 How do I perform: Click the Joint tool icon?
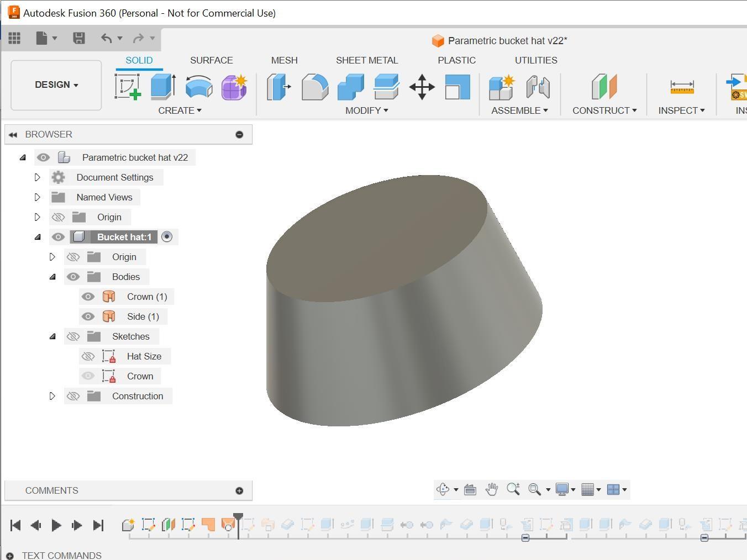pyautogui.click(x=538, y=87)
